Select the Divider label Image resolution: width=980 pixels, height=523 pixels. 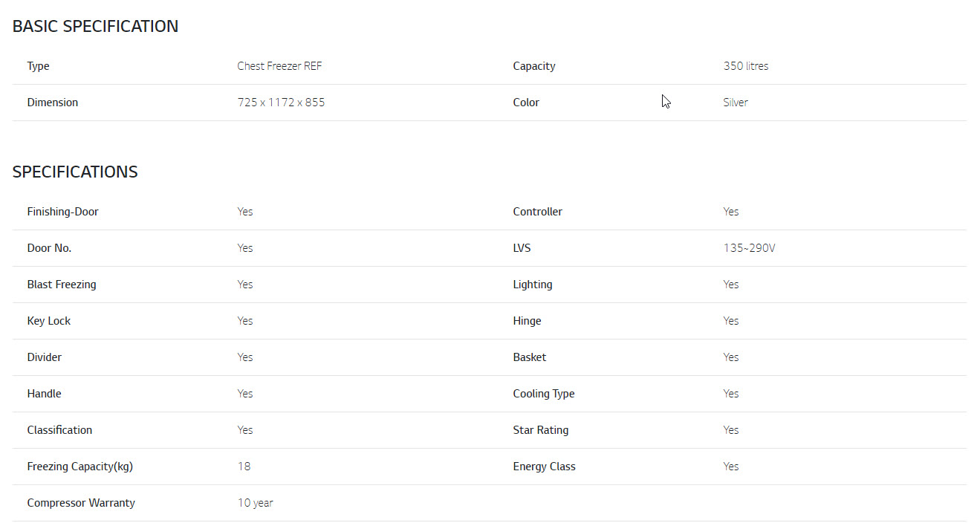coord(45,357)
